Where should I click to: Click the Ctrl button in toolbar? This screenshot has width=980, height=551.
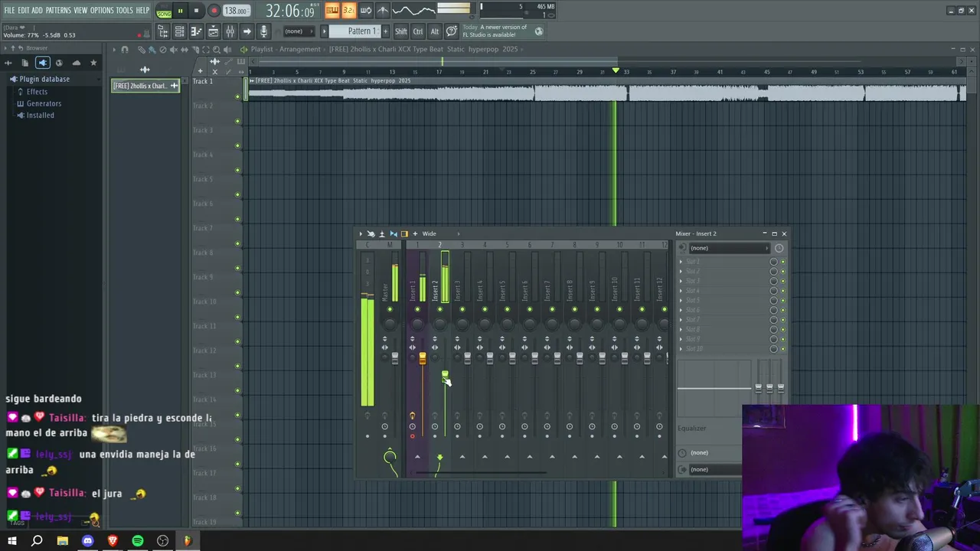(418, 31)
